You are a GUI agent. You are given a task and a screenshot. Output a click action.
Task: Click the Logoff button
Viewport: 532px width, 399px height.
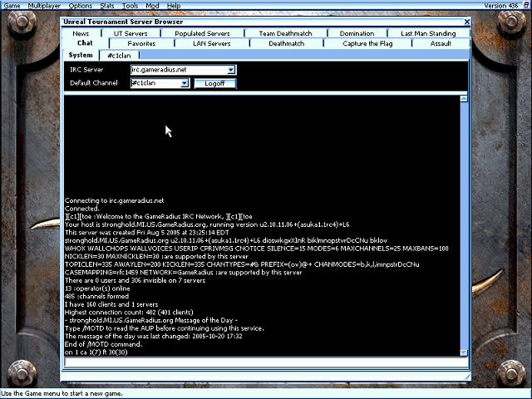tap(214, 83)
